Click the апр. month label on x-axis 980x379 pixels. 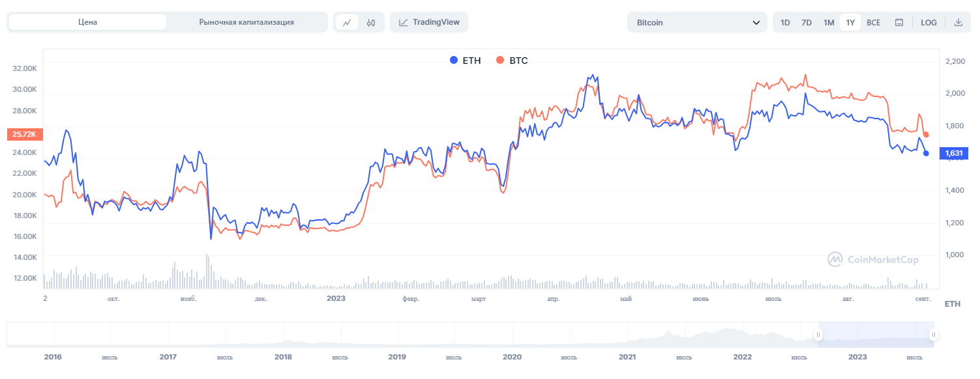coord(553,299)
